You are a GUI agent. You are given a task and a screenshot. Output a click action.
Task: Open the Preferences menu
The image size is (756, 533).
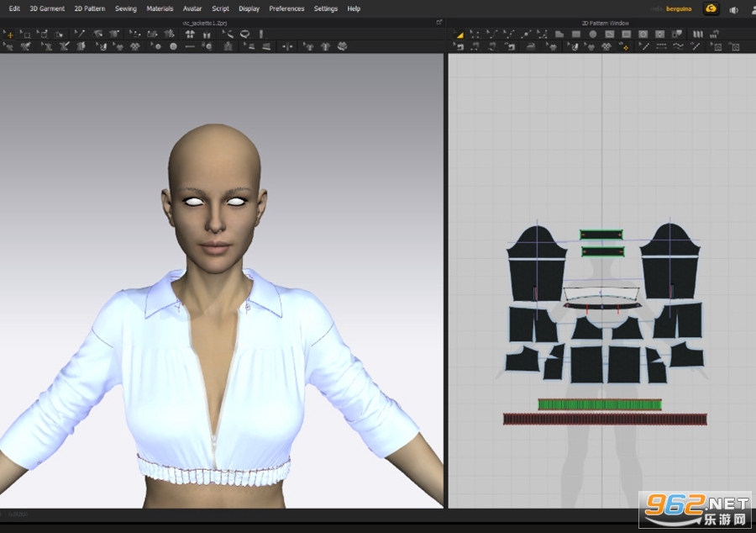(286, 8)
